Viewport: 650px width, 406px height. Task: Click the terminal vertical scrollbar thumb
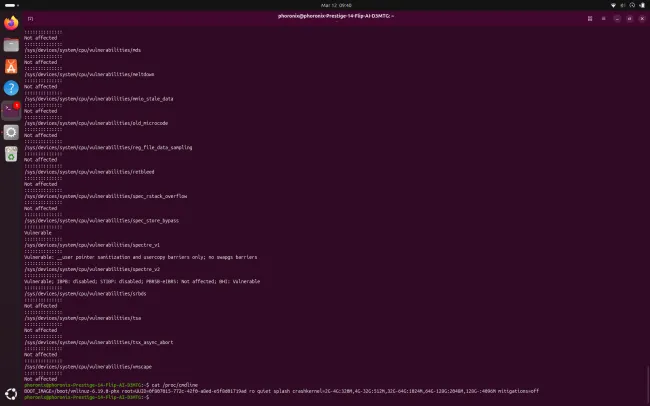point(648,385)
